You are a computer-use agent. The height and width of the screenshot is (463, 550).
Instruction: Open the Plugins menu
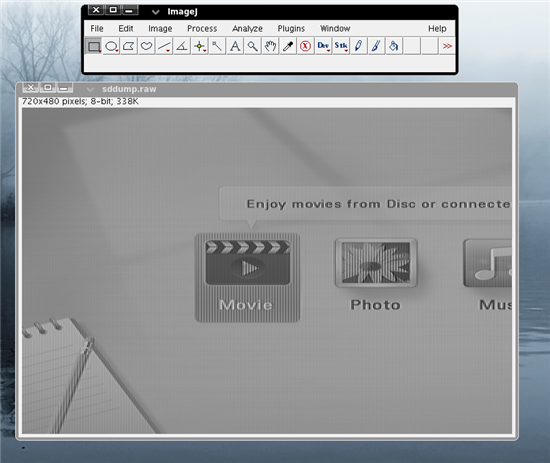click(291, 28)
